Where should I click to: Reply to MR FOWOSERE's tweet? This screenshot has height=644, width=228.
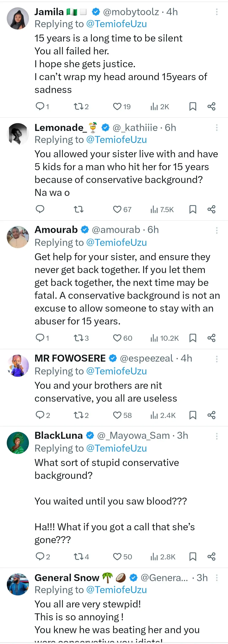click(x=40, y=415)
